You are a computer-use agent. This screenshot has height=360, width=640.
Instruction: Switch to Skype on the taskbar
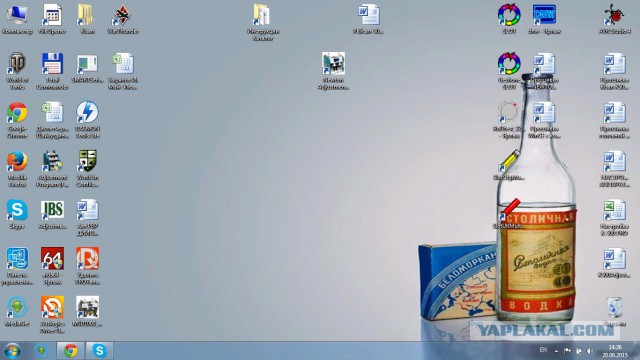tap(99, 351)
